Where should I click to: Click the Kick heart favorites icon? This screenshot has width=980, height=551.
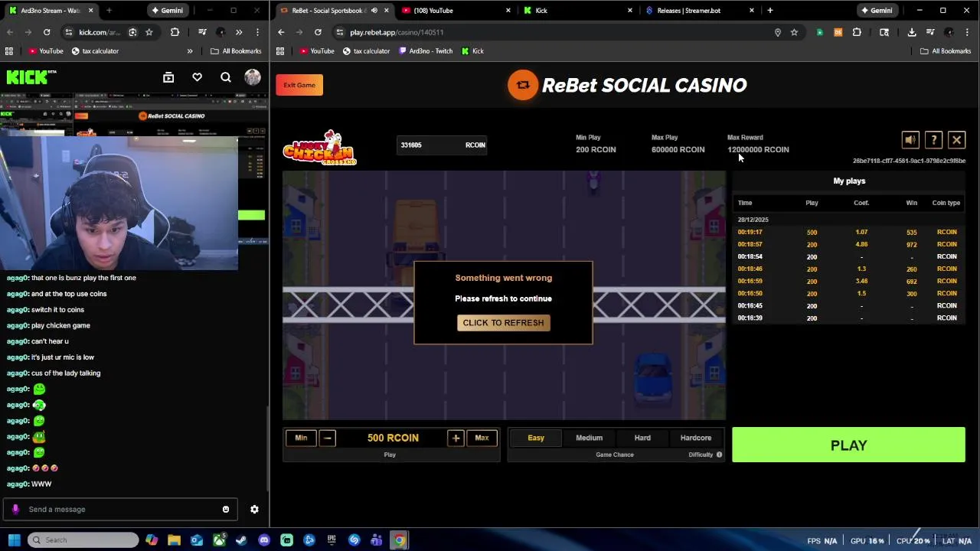click(x=197, y=77)
